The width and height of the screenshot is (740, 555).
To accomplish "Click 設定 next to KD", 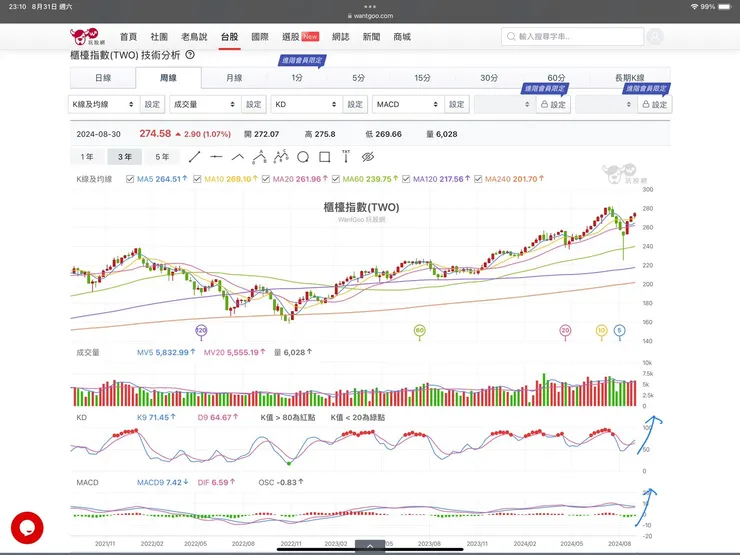I will click(x=355, y=104).
